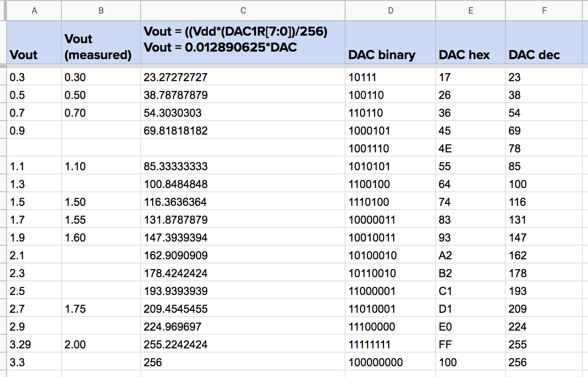Select Vout cell 0.3
Image resolution: width=588 pixels, height=377 pixels.
click(x=34, y=77)
